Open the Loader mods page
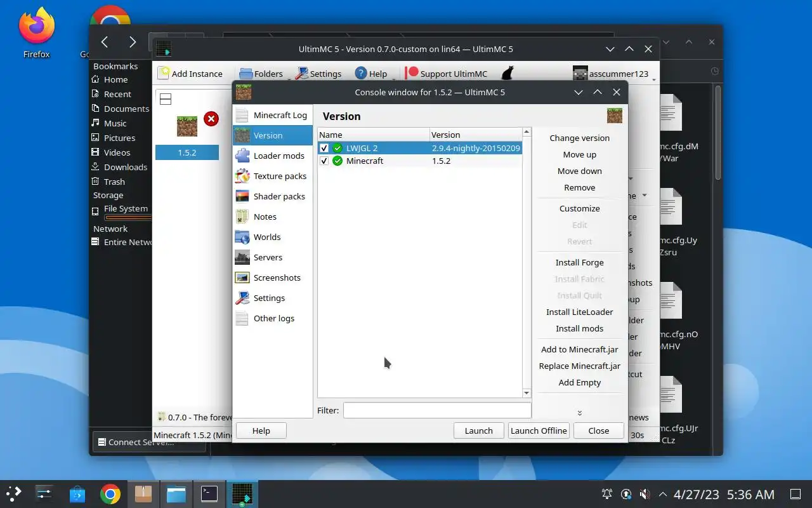 click(x=272, y=156)
